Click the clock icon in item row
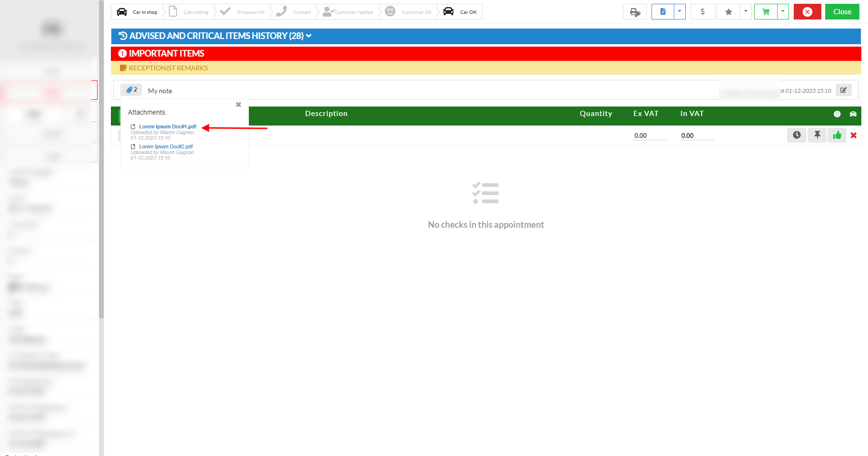The height and width of the screenshot is (456, 868). 797,136
